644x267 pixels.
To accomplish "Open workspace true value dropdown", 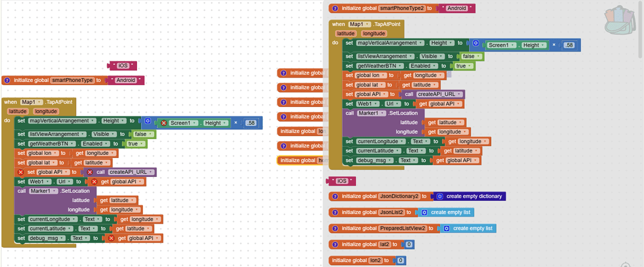I will tap(136, 144).
